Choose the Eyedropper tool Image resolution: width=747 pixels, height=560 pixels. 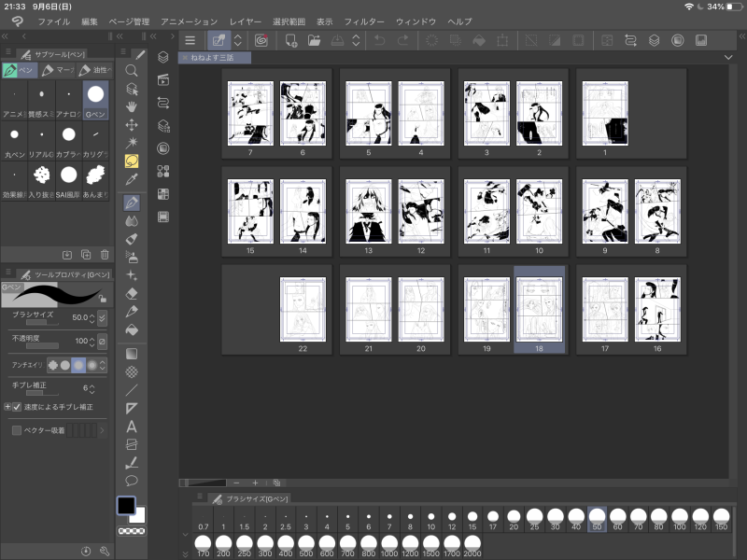coord(132,178)
